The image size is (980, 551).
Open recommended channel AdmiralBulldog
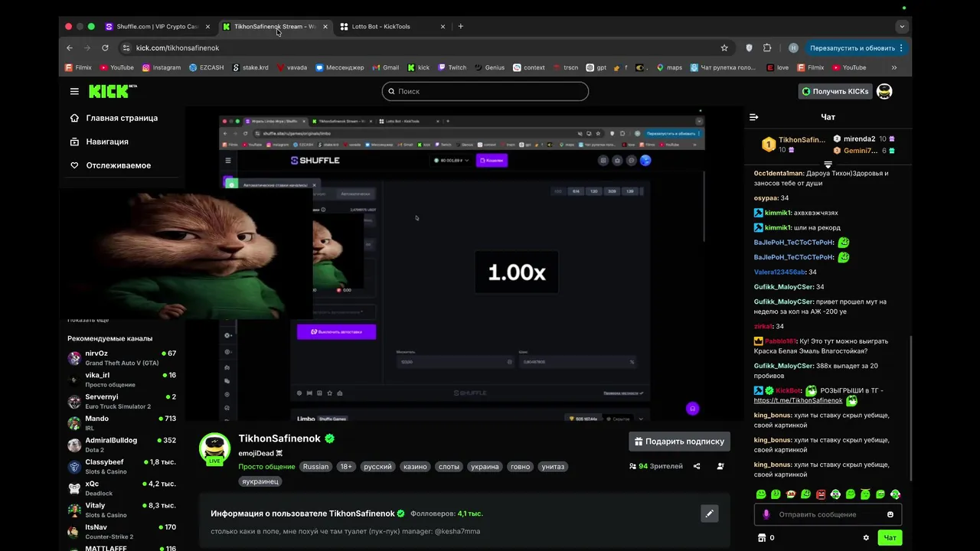pos(122,445)
